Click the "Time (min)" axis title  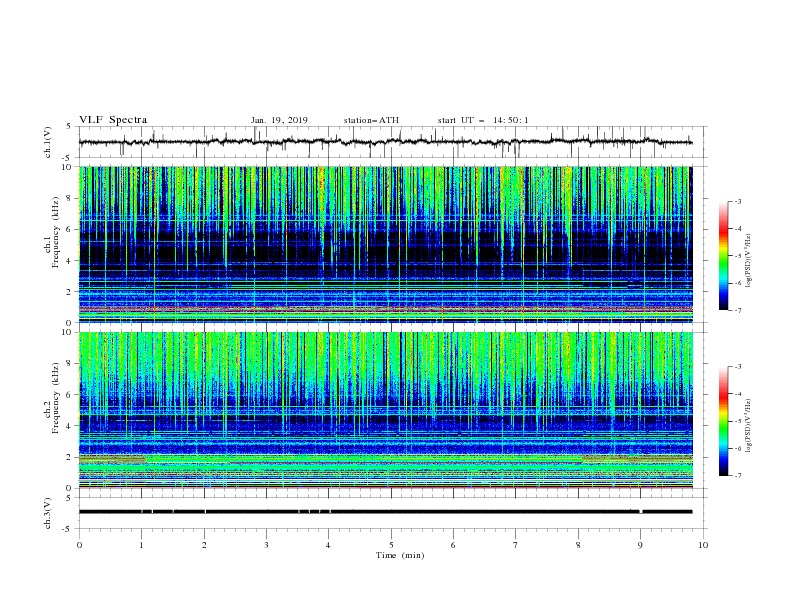(x=400, y=555)
